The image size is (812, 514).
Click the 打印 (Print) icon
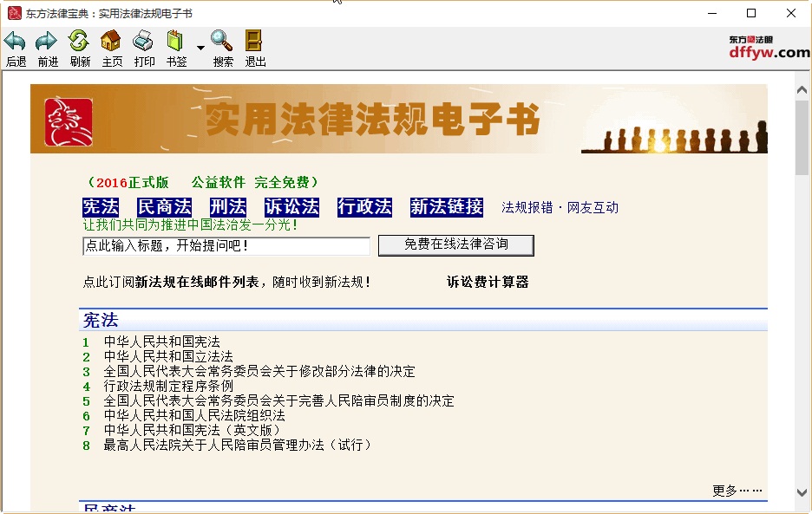(x=143, y=40)
